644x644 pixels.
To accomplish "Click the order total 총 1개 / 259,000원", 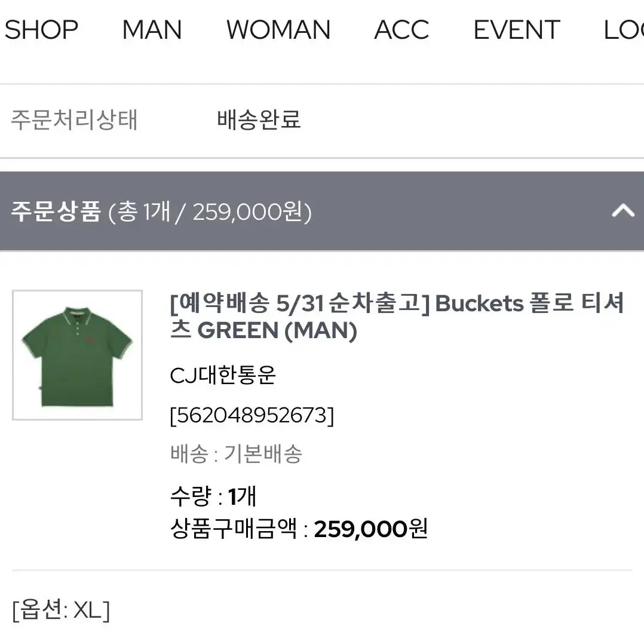I will (210, 212).
